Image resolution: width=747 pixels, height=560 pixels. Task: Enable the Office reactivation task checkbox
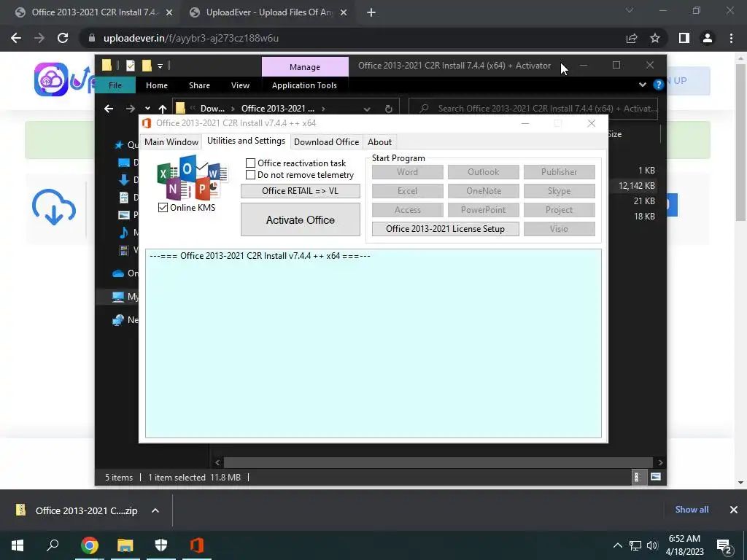click(x=251, y=163)
